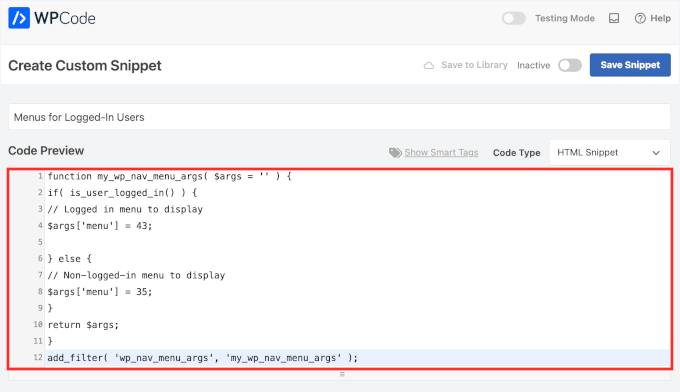The width and height of the screenshot is (680, 392).
Task: Click the chevron on the HTML Snippet dropdown
Action: click(x=656, y=153)
